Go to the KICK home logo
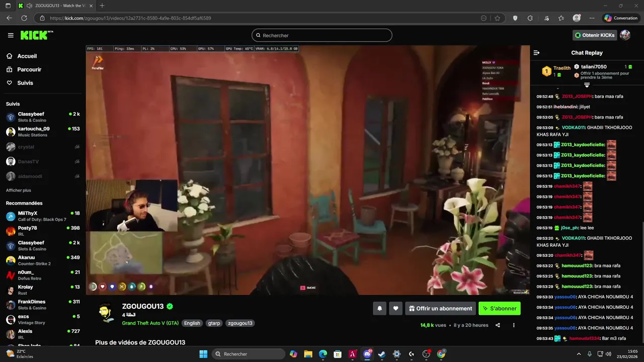This screenshot has width=644, height=362. [36, 35]
